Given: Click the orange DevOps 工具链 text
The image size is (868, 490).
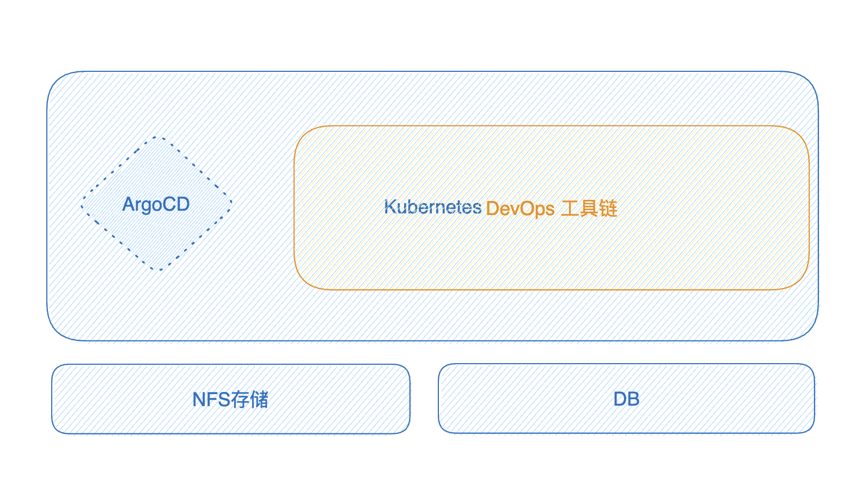Looking at the screenshot, I should (x=552, y=208).
